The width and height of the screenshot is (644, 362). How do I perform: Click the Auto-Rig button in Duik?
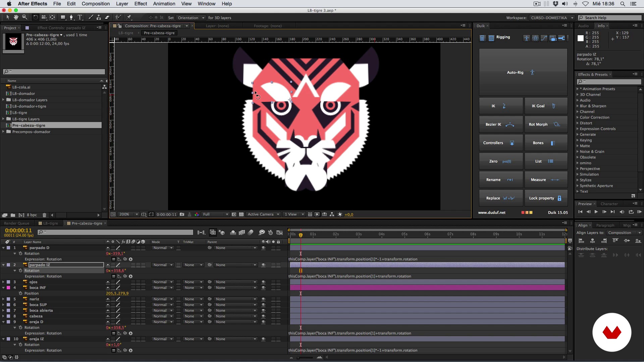[523, 72]
